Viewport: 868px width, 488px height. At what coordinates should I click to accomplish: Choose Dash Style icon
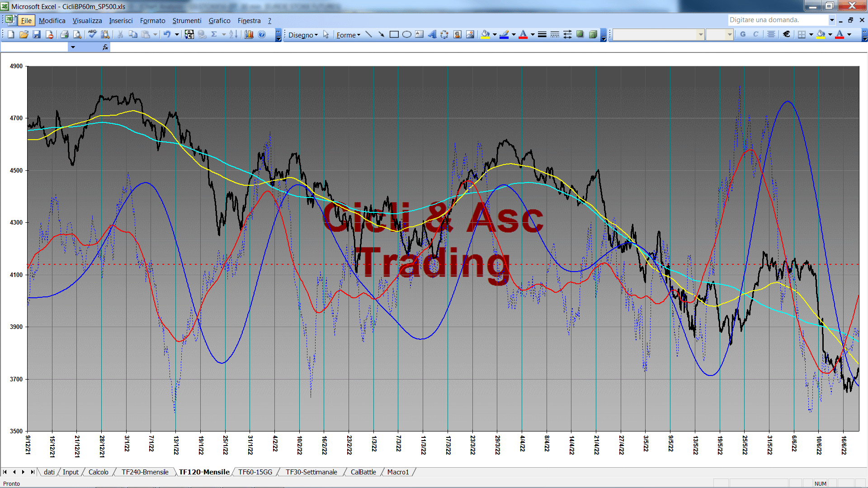pos(555,35)
